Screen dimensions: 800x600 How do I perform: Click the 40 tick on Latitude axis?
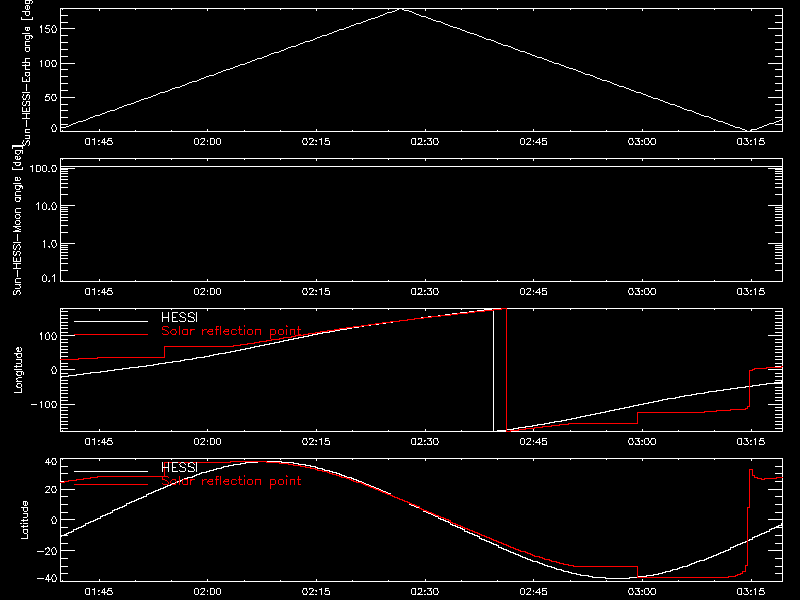51,462
